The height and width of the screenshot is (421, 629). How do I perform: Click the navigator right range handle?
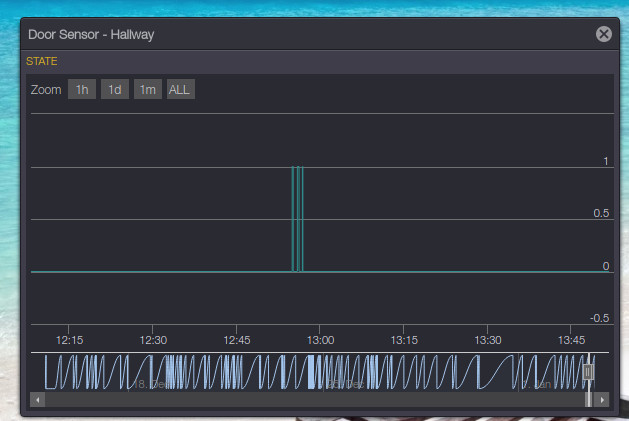click(x=588, y=372)
